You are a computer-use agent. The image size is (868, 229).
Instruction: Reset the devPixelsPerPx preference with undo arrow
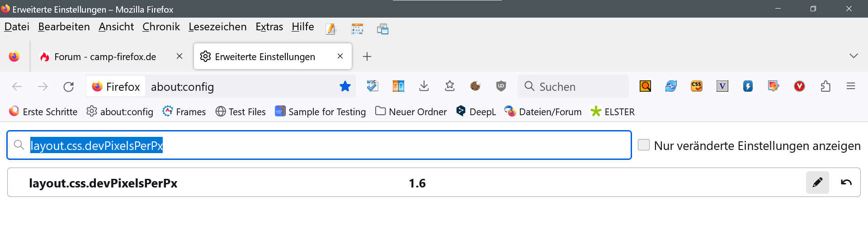tap(846, 182)
